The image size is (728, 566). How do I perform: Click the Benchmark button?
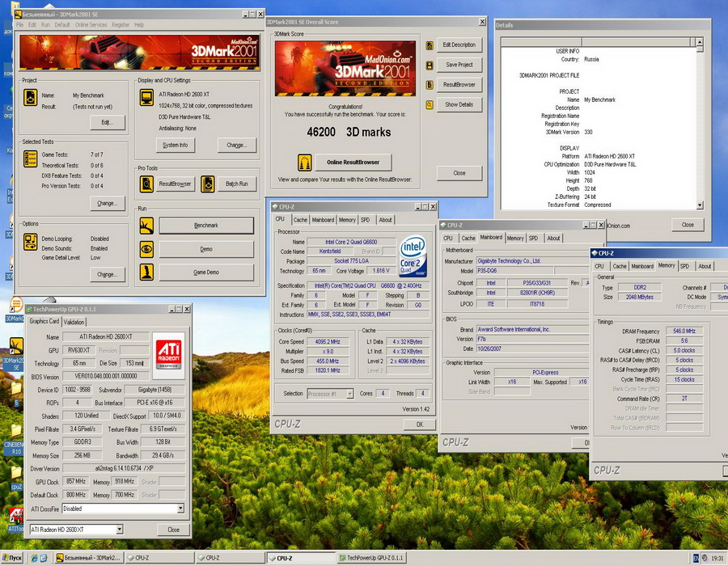(x=206, y=226)
